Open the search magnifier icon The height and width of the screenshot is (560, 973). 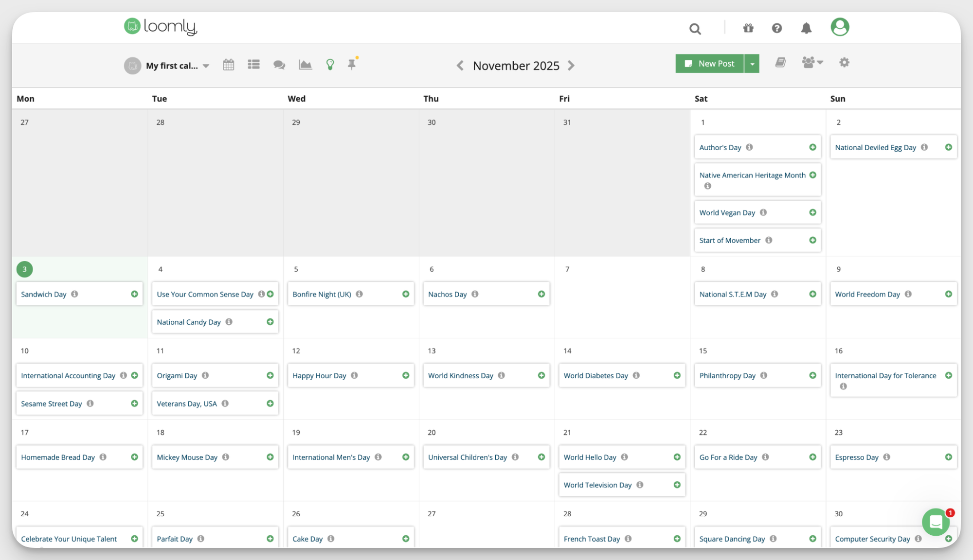coord(695,29)
